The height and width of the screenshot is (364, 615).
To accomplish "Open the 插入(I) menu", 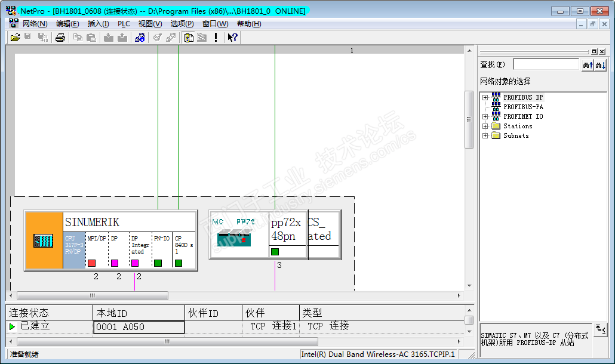I will coord(98,23).
